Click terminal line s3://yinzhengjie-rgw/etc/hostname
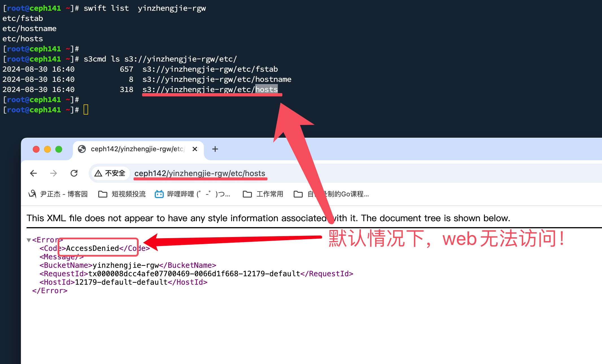 pos(217,79)
